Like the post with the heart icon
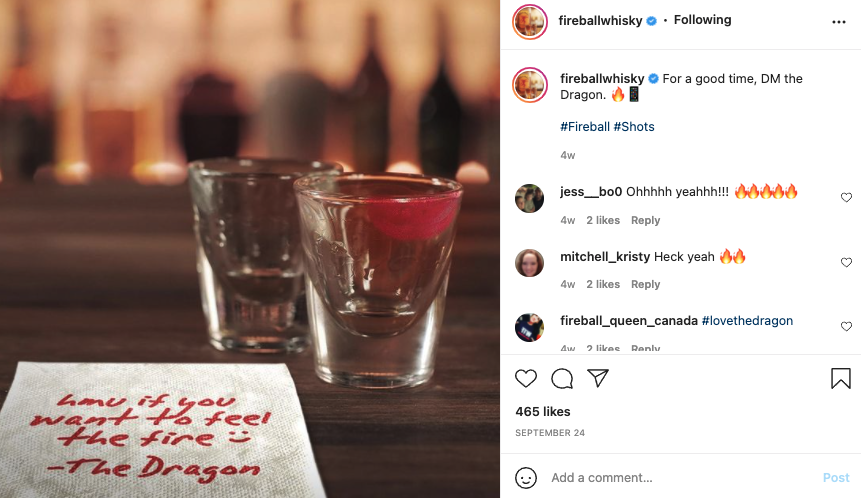This screenshot has width=861, height=498. (x=525, y=378)
